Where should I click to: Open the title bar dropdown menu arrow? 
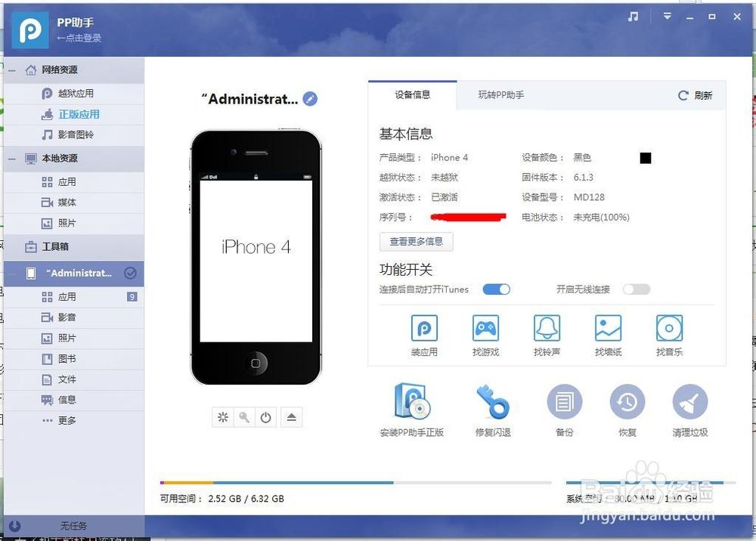click(x=668, y=17)
